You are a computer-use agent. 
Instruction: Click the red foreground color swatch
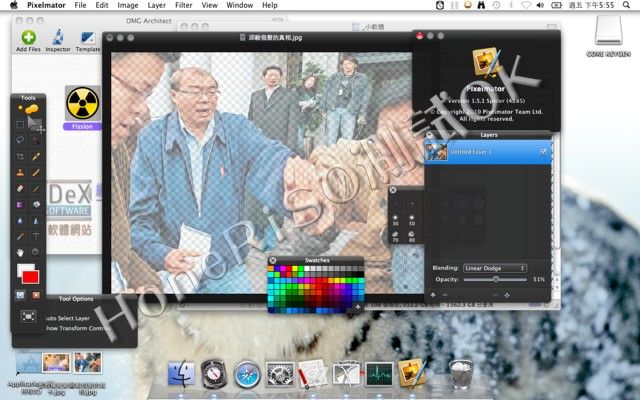click(29, 275)
